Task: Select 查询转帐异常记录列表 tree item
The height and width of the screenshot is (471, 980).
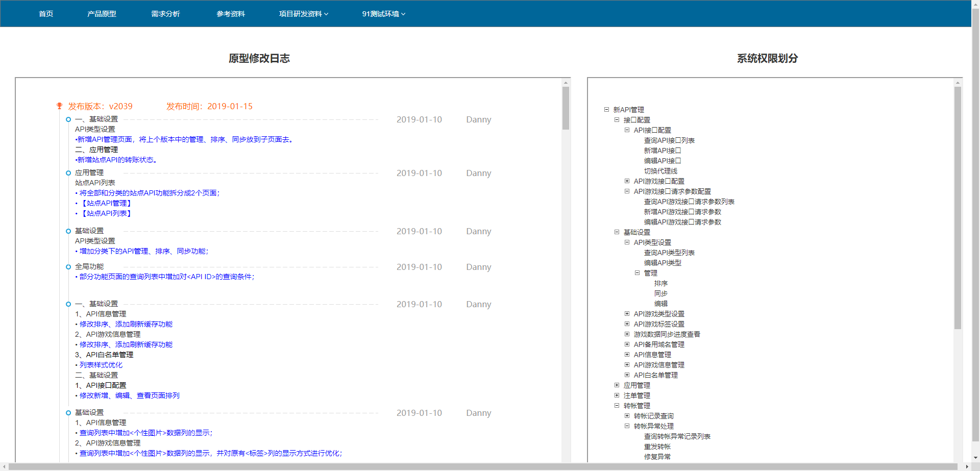Action: tap(677, 436)
